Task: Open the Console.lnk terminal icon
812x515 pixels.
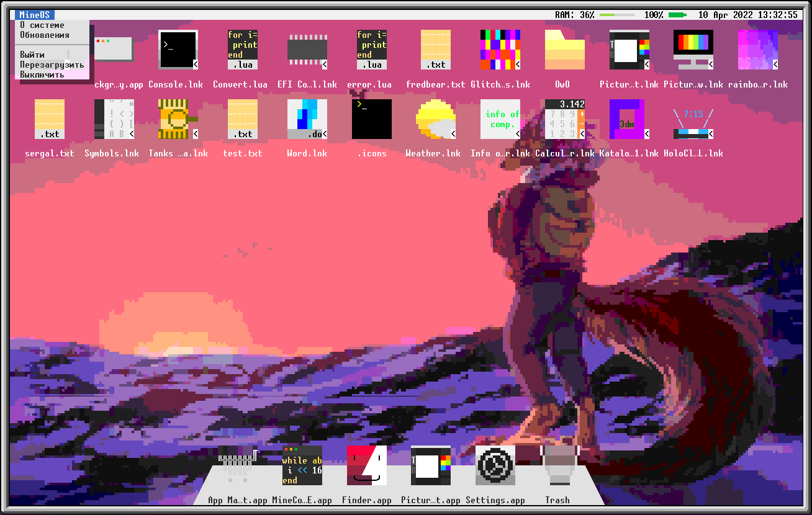Action: [x=178, y=50]
